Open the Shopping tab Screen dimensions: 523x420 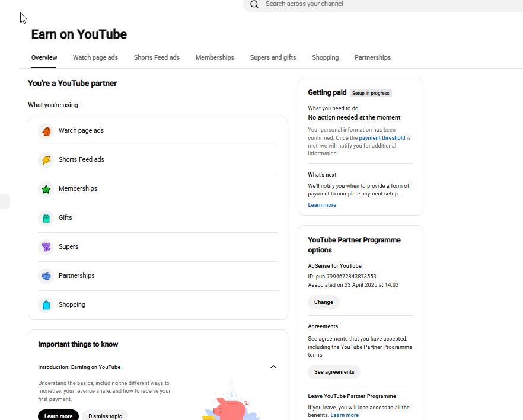325,57
